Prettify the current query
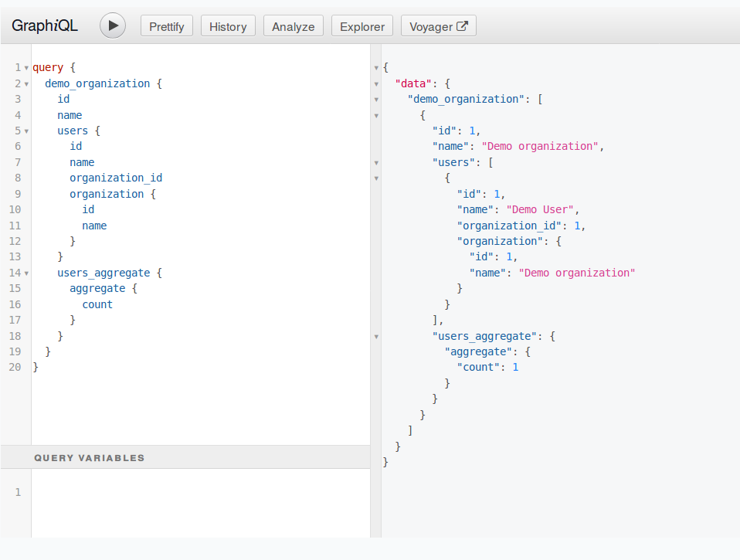Image resolution: width=740 pixels, height=560 pixels. click(166, 25)
